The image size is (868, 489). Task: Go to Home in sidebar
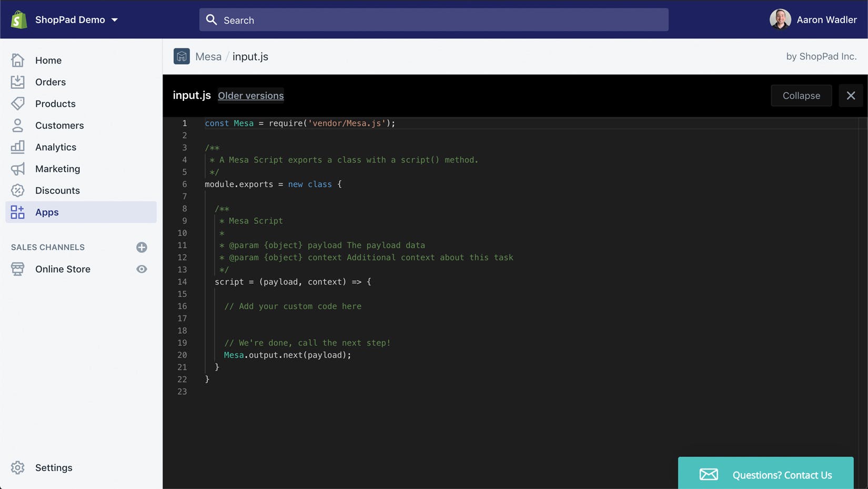pyautogui.click(x=48, y=60)
